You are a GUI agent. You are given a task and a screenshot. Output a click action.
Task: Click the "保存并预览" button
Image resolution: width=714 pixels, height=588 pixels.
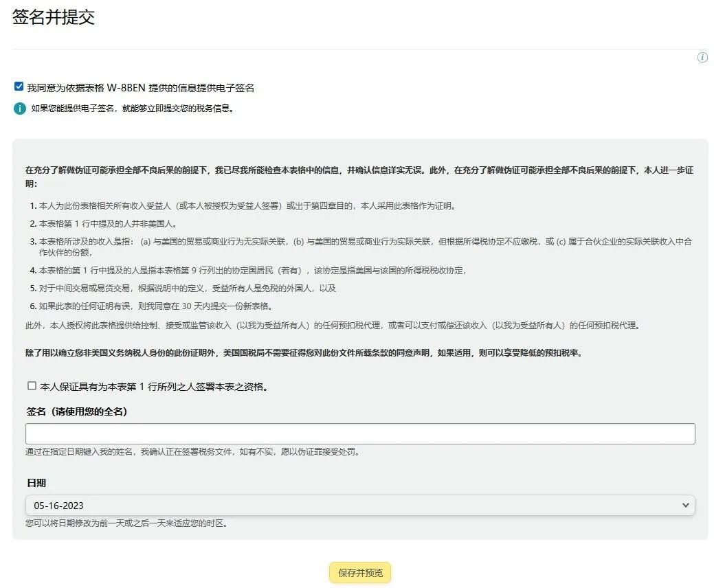tap(360, 572)
